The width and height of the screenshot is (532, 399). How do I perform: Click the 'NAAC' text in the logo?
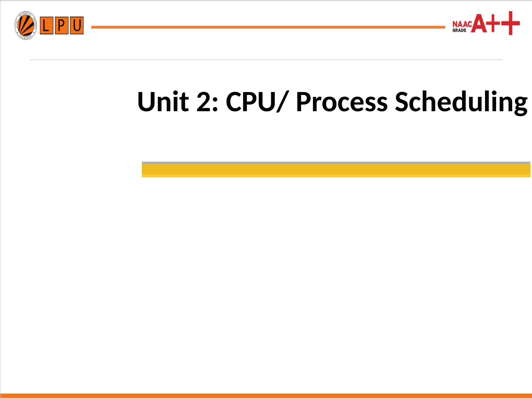tap(462, 24)
